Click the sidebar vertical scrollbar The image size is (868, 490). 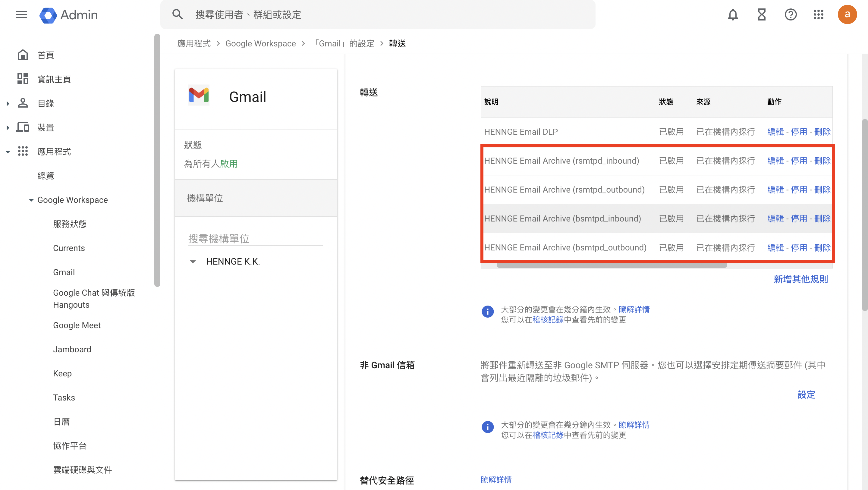[157, 160]
